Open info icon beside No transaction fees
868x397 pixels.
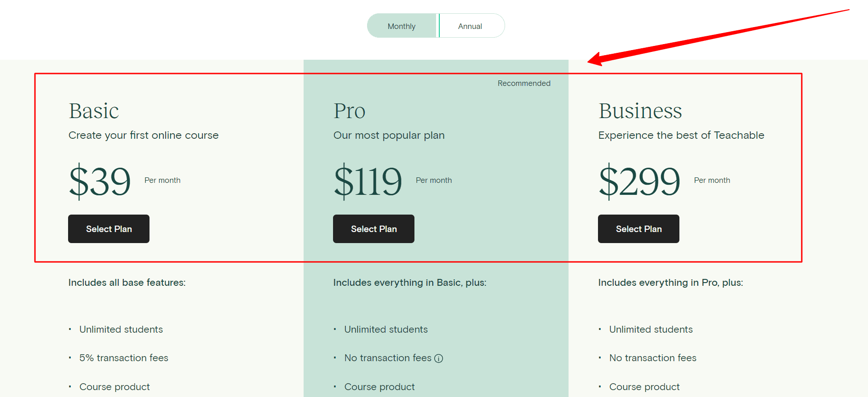pos(439,358)
